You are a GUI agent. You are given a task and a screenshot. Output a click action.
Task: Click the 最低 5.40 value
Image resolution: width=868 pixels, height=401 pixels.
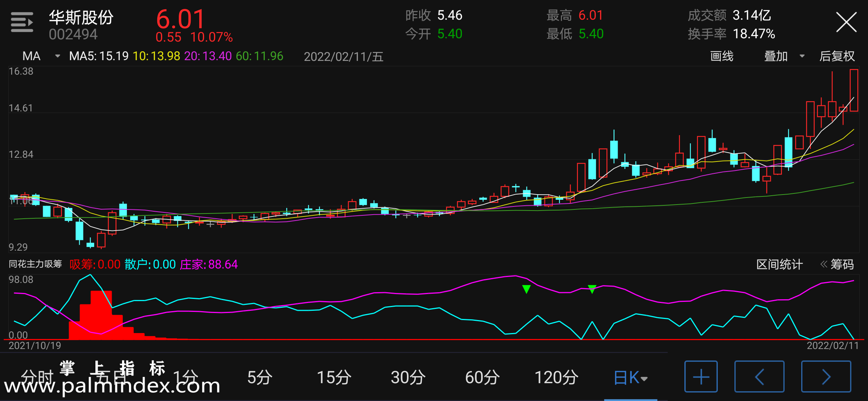point(575,34)
